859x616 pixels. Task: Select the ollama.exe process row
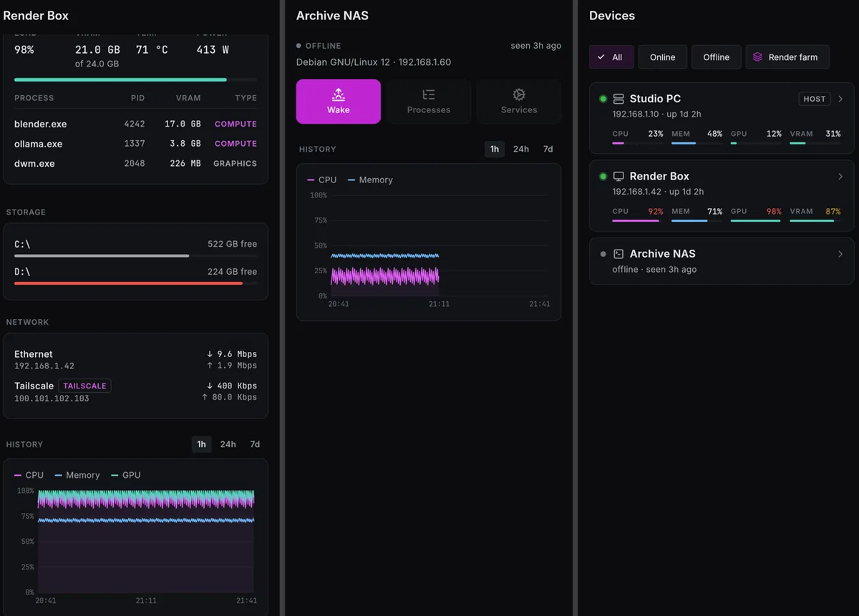[x=135, y=144]
